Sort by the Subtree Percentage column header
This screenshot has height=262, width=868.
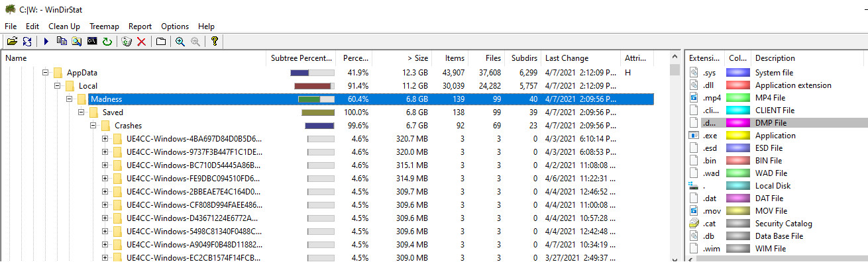coord(302,58)
